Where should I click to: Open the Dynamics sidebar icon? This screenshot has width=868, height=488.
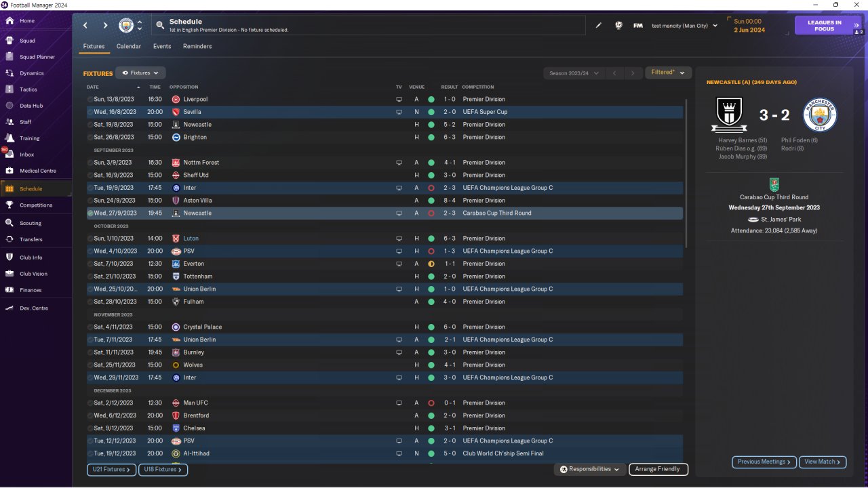[x=9, y=73]
